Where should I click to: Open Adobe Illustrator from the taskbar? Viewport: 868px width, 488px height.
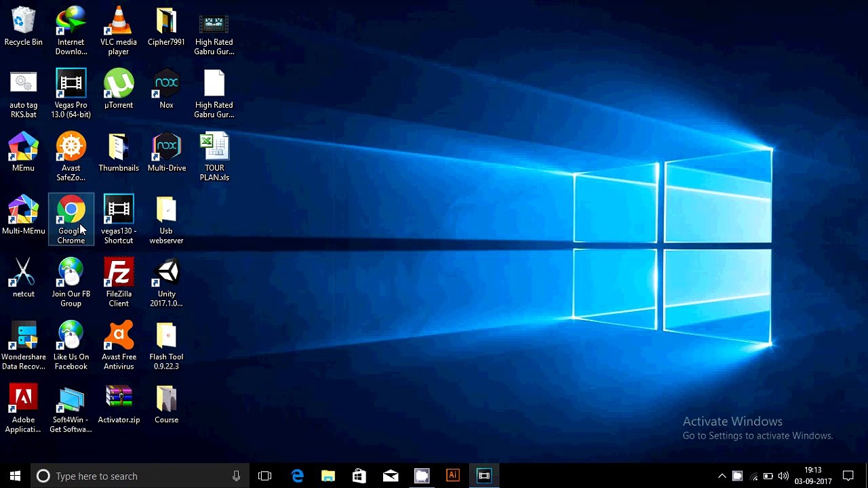point(453,476)
